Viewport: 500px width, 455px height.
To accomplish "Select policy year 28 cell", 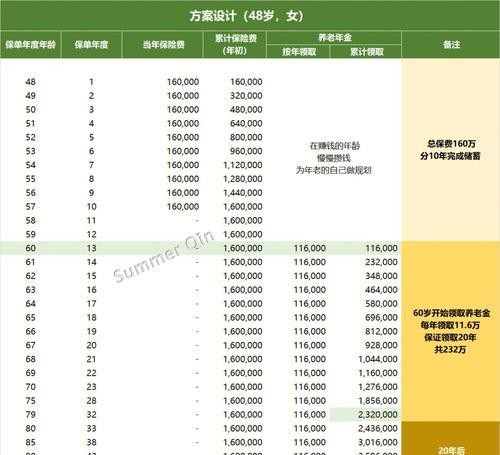I will (91, 401).
